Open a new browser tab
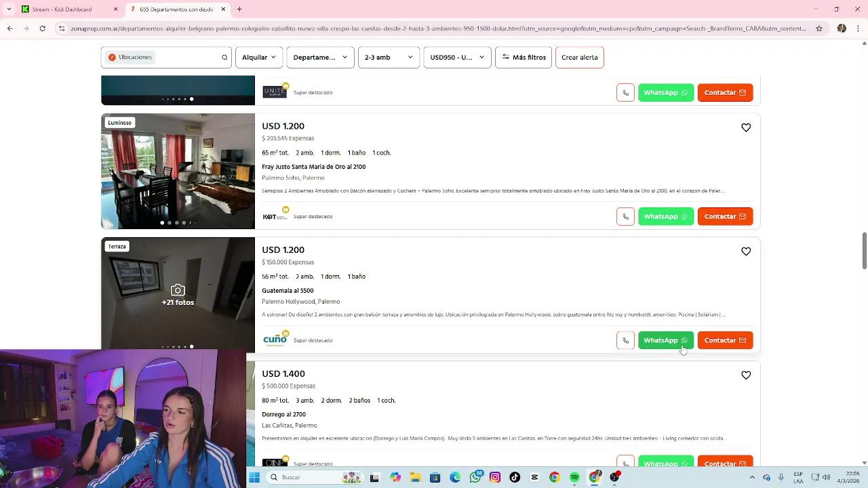The height and width of the screenshot is (488, 868). pyautogui.click(x=239, y=9)
